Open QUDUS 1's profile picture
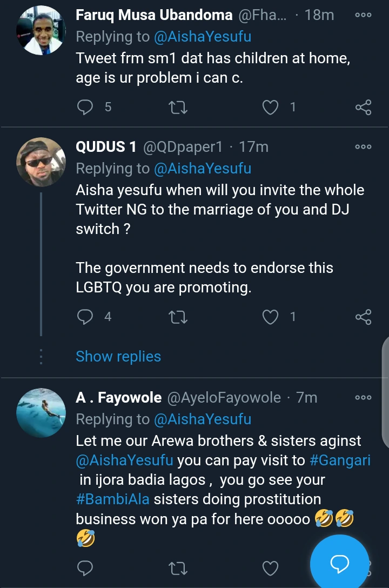389x588 pixels. pos(42,161)
